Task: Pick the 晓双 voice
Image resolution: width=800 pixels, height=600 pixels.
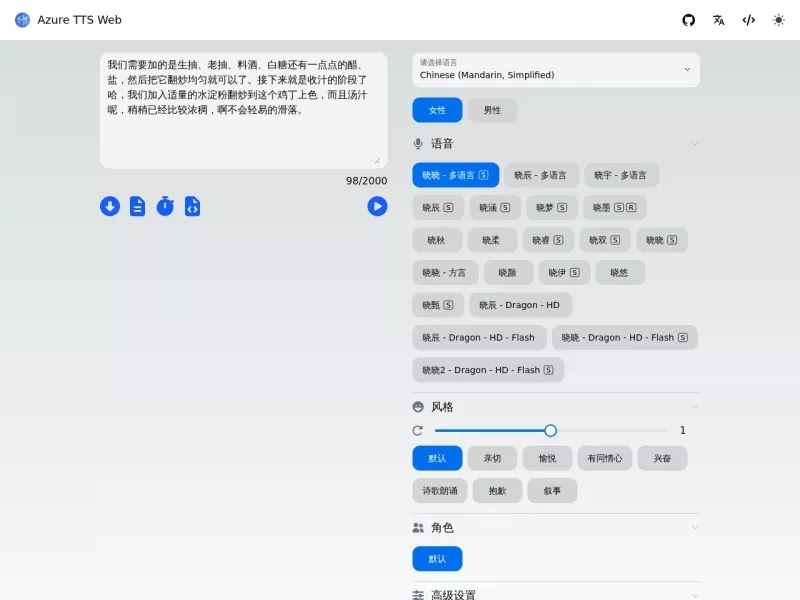Action: tap(605, 240)
